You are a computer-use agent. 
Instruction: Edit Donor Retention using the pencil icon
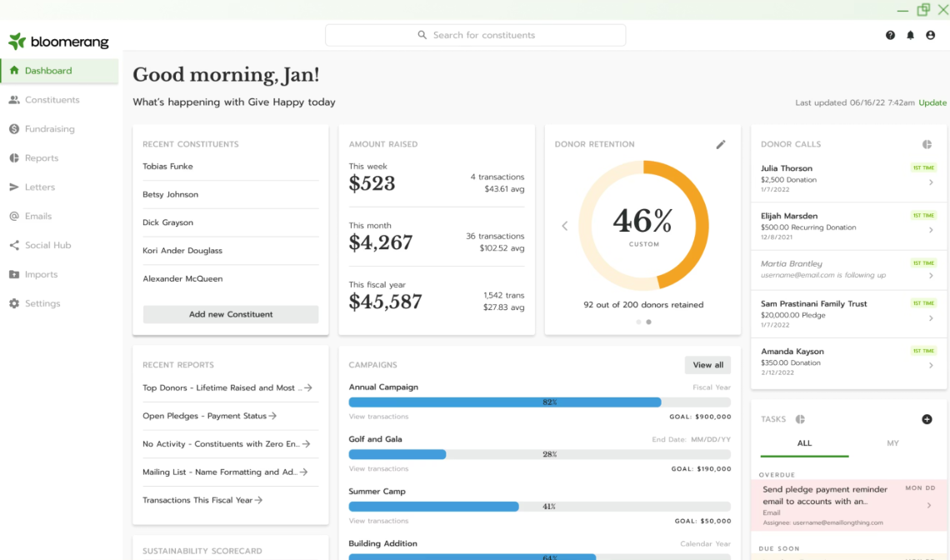721,144
